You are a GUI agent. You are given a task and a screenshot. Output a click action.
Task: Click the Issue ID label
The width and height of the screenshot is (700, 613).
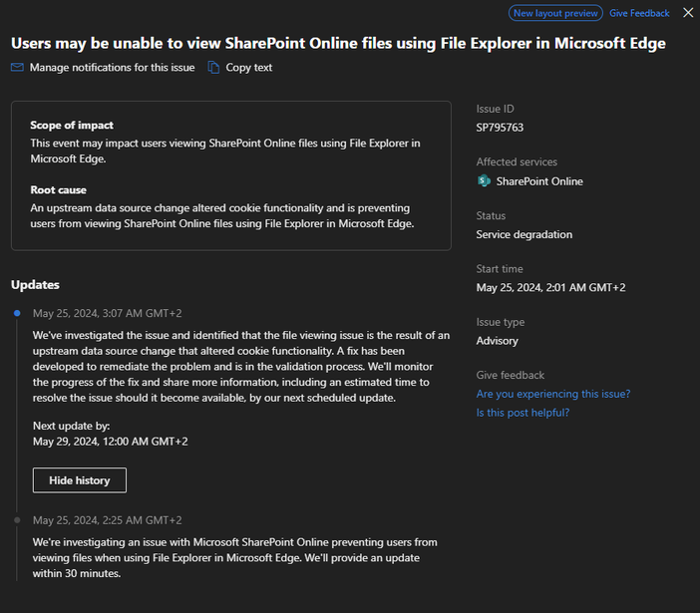click(495, 109)
